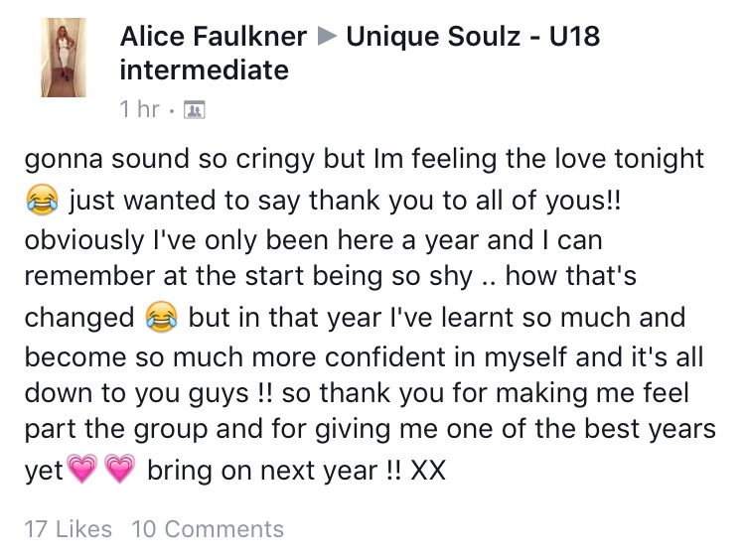View the 17 Likes list
745x560 pixels.
tap(68, 529)
